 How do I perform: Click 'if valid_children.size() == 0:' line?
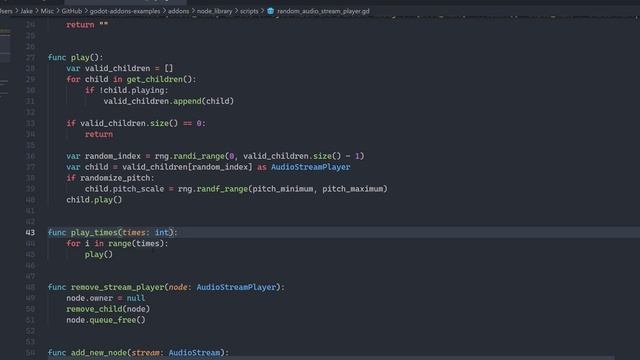pos(136,123)
